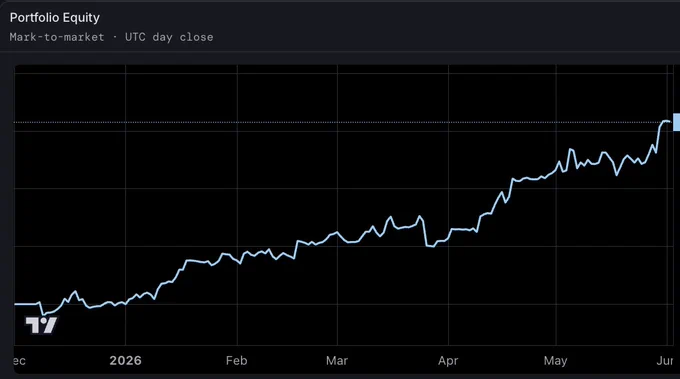The image size is (680, 379).
Task: Select the May time axis label
Action: 556,360
